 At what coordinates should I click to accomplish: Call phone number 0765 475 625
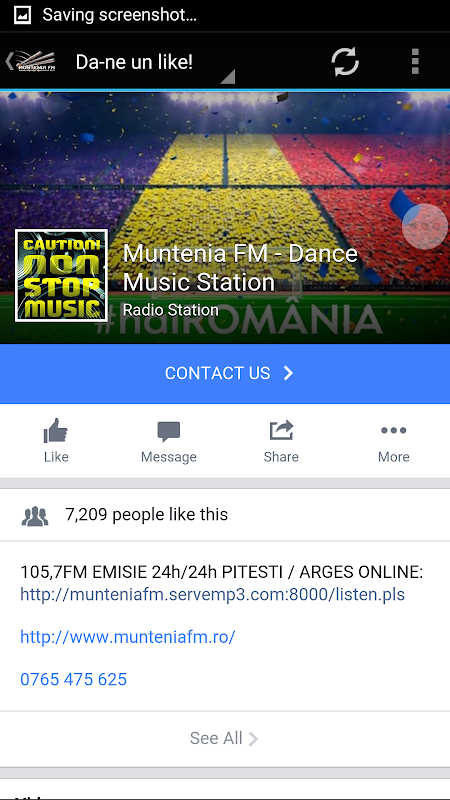(x=73, y=680)
